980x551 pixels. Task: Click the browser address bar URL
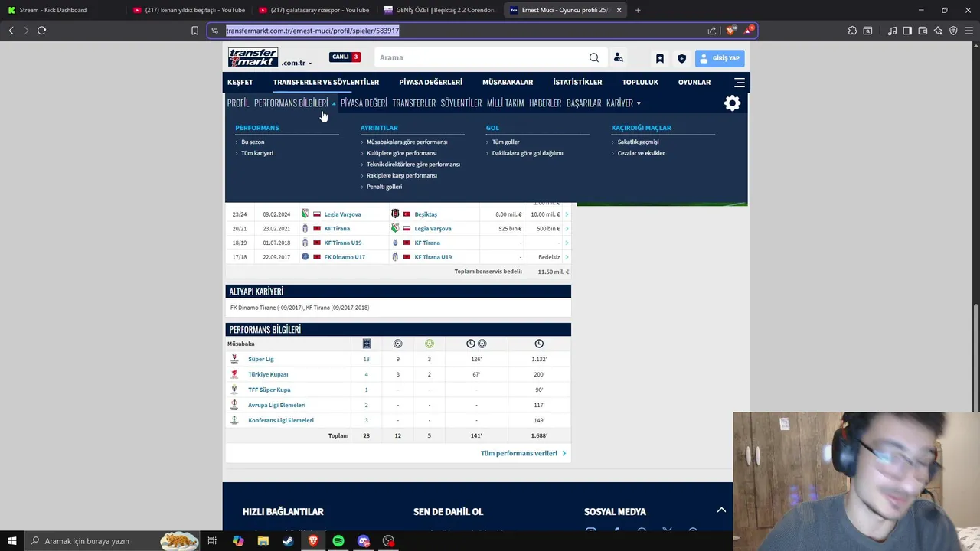pos(312,31)
